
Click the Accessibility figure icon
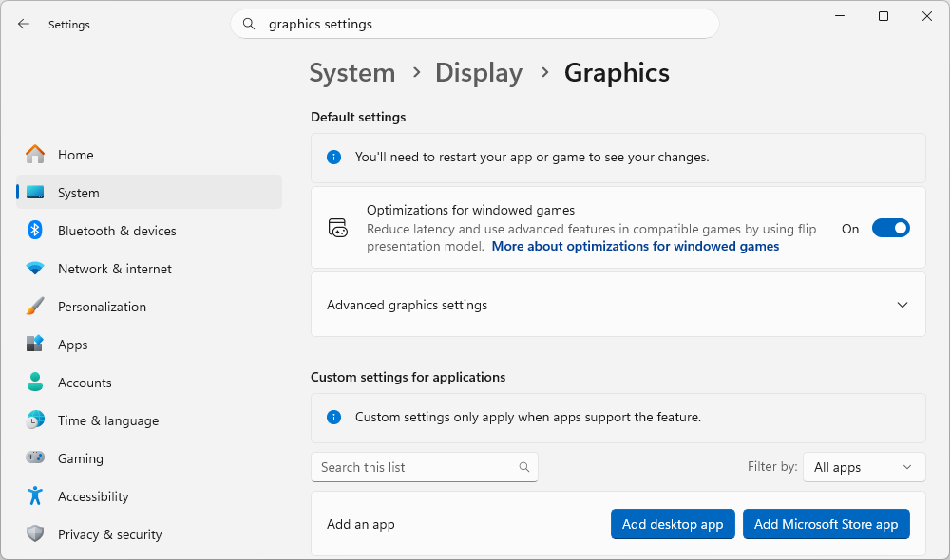pyautogui.click(x=35, y=495)
